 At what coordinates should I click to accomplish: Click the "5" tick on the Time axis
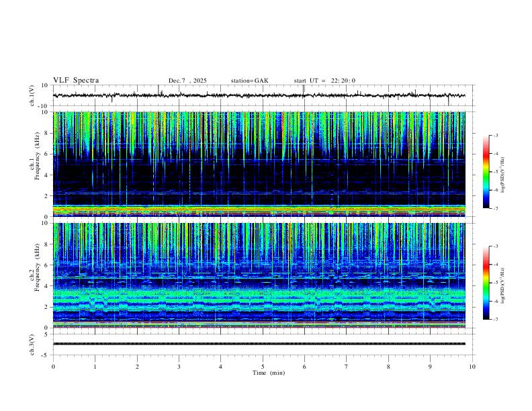263,367
